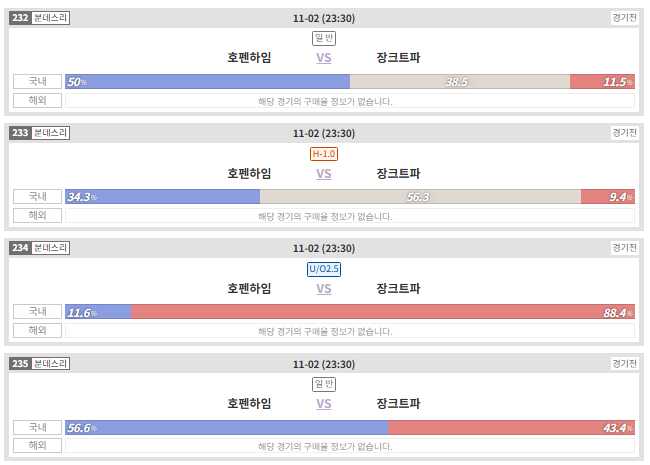The height and width of the screenshot is (465, 650).
Task: Click the 분데스리 league label of match 233
Action: (x=51, y=133)
